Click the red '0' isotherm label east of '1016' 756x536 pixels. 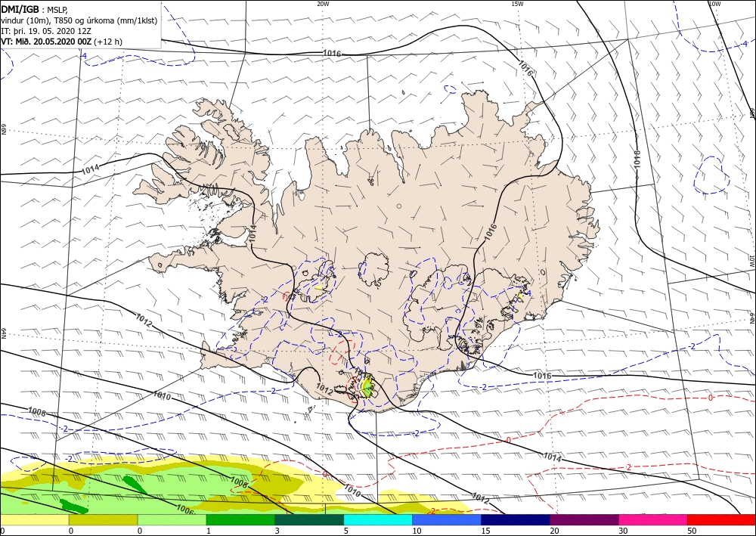point(710,398)
